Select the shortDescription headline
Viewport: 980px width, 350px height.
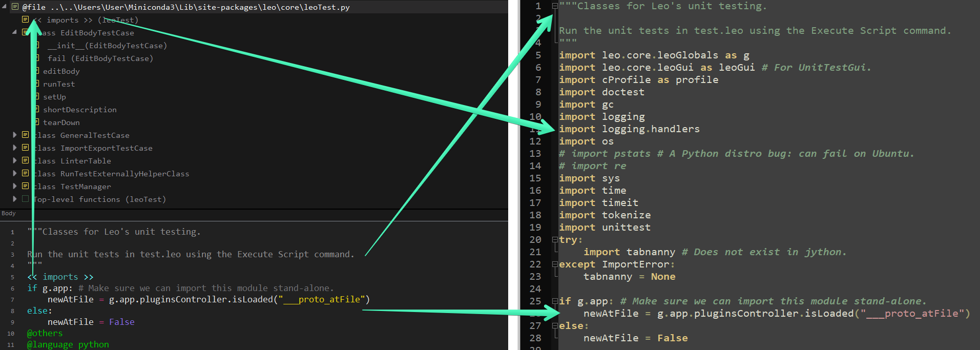[x=80, y=110]
